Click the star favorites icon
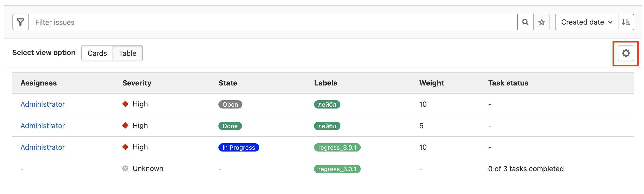Screen dimensions: 644x194 coord(541,22)
